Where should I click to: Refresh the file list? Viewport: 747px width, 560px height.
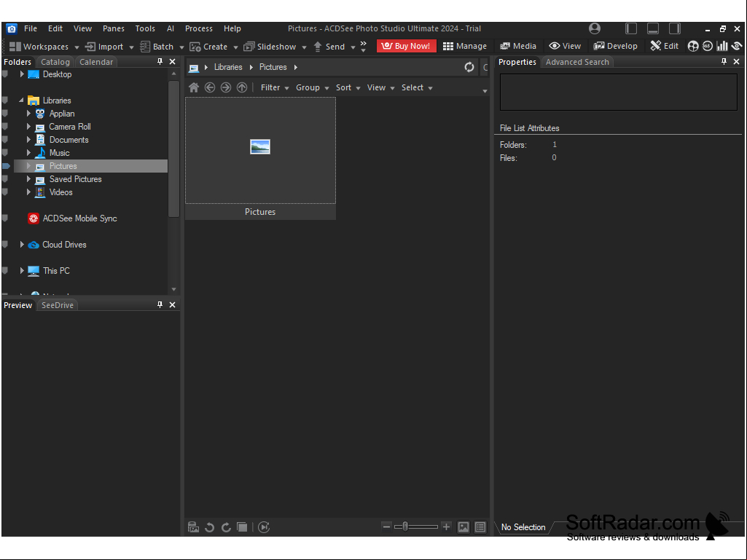[469, 67]
